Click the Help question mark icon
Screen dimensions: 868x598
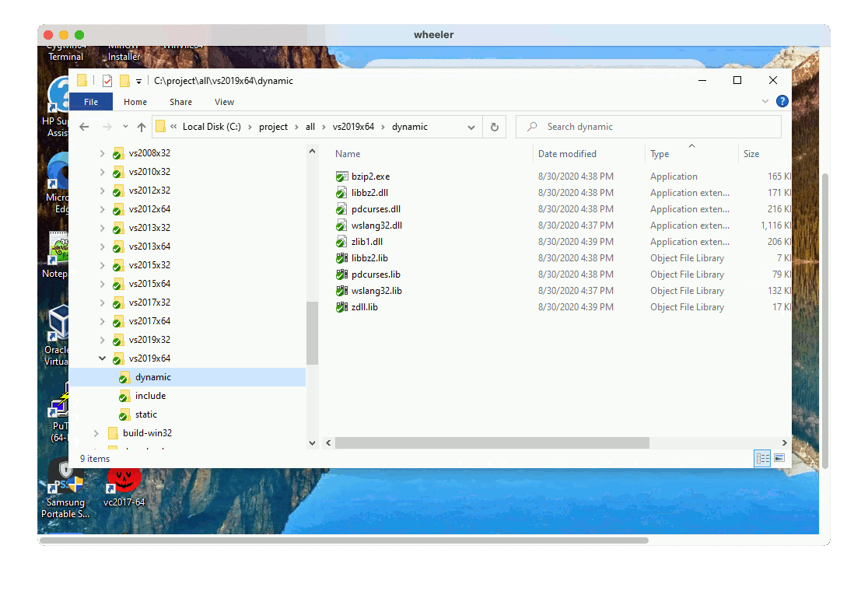pyautogui.click(x=782, y=102)
